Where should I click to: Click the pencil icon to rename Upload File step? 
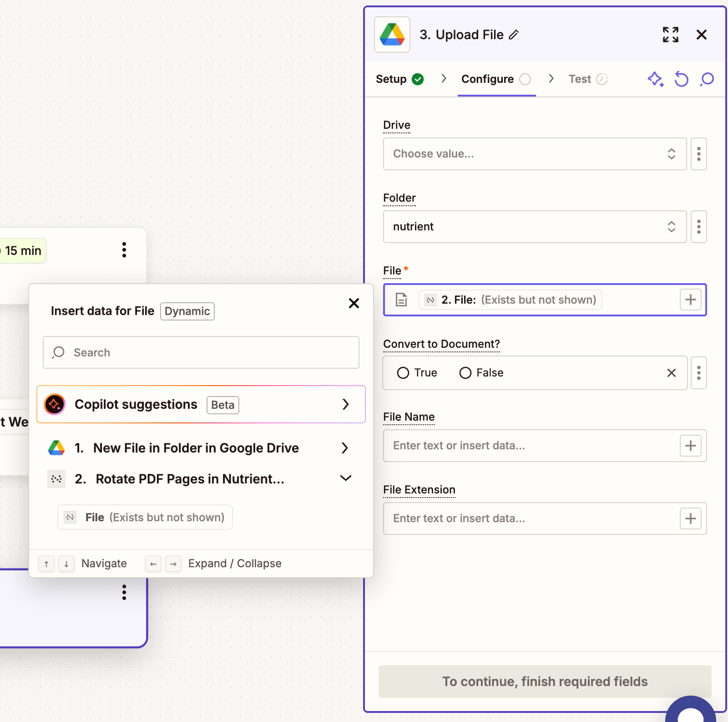click(515, 35)
